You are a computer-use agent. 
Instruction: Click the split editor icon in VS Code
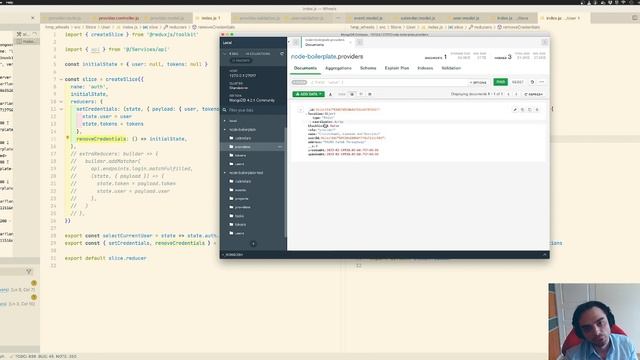click(x=635, y=18)
